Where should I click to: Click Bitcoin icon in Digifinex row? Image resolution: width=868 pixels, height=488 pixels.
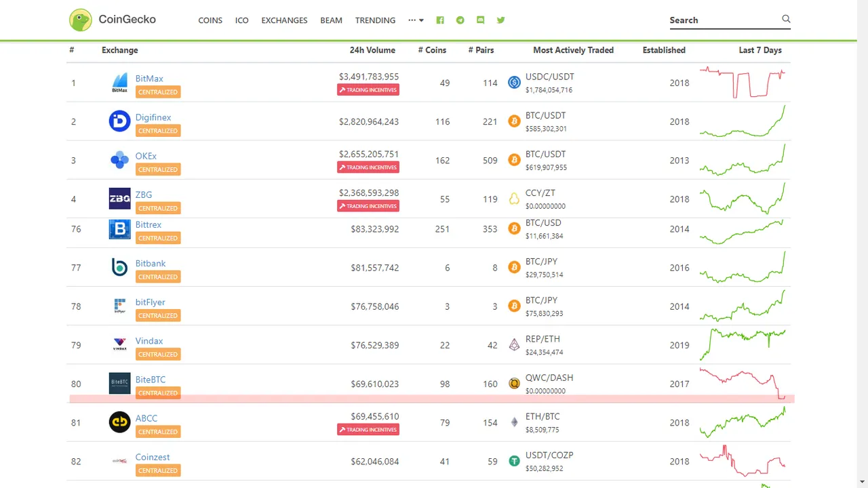click(x=514, y=121)
